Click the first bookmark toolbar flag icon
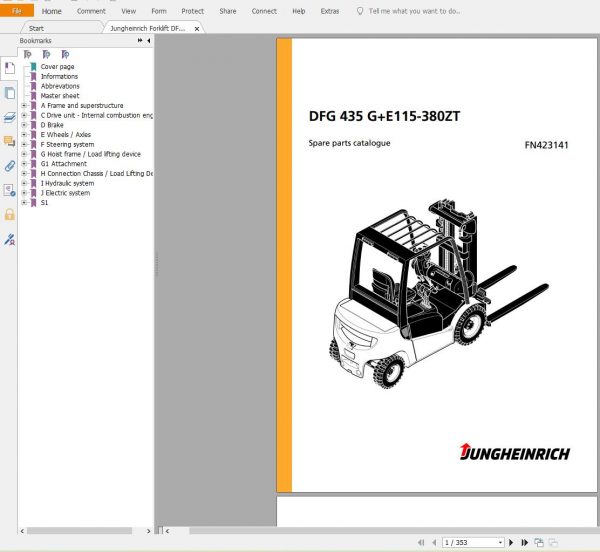This screenshot has height=552, width=600. coord(27,54)
